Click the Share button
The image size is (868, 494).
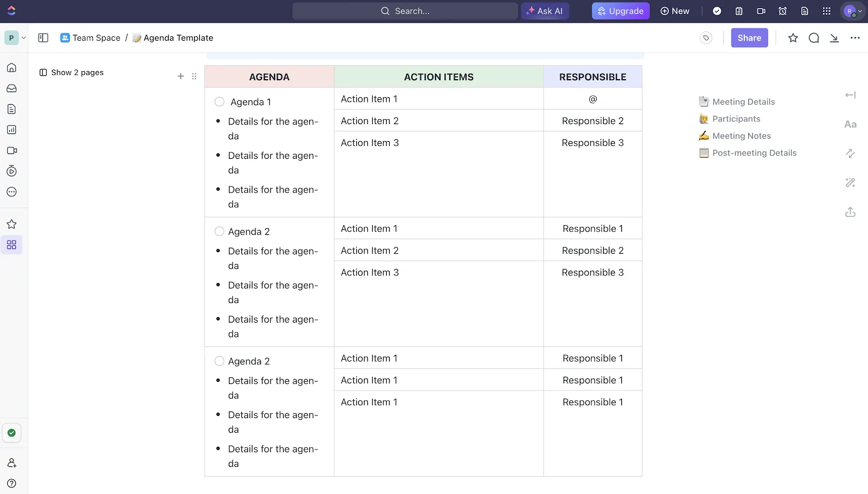[x=749, y=38]
